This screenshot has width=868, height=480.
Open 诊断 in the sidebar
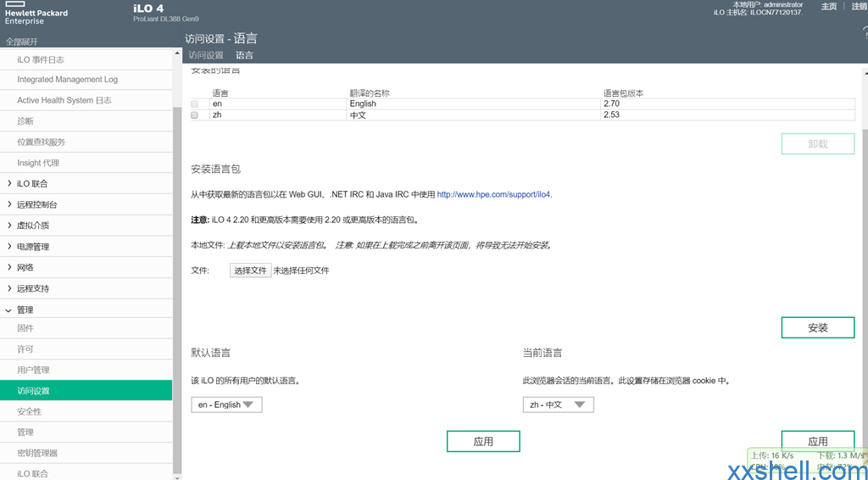click(86, 121)
